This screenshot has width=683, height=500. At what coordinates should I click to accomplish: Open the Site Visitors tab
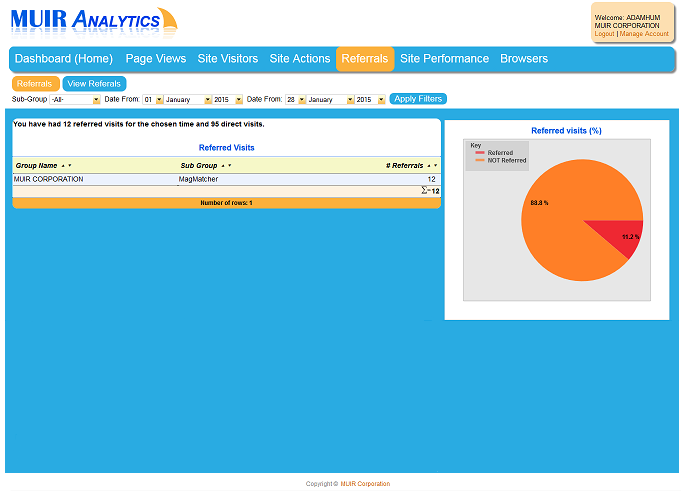[228, 59]
